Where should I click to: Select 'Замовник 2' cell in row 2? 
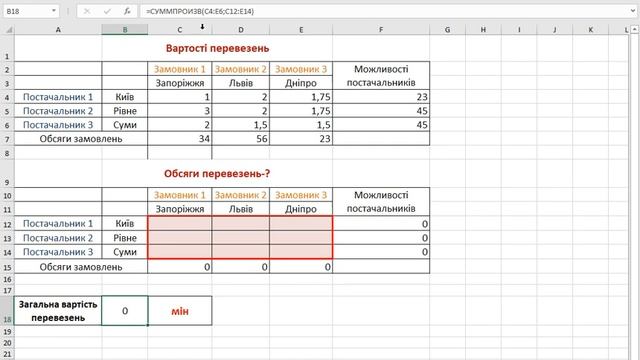point(241,69)
